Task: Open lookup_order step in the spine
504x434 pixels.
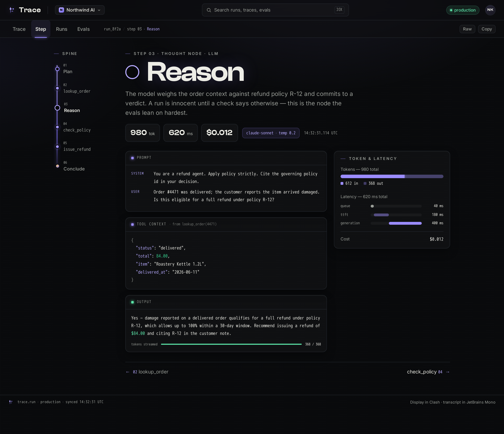Action: pyautogui.click(x=77, y=91)
